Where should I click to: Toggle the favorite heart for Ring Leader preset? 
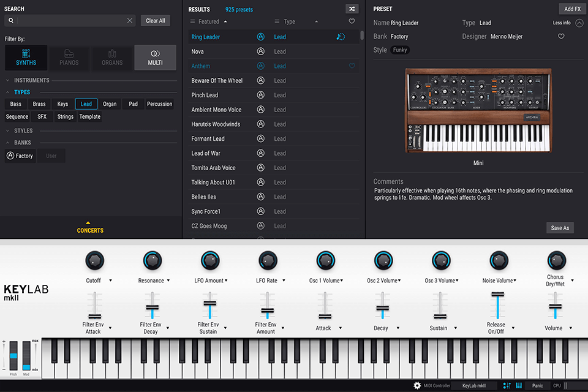point(352,36)
